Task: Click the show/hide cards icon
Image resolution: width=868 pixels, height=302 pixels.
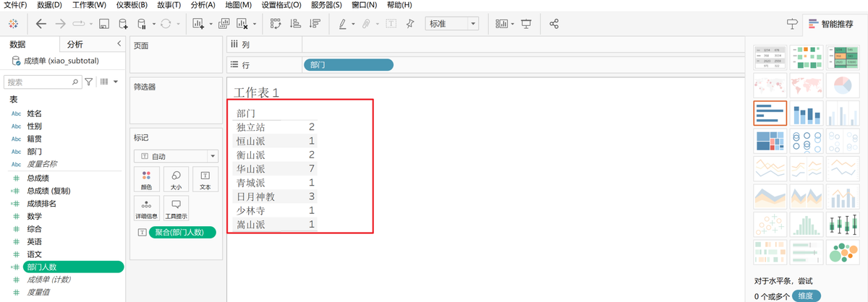Action: (502, 24)
